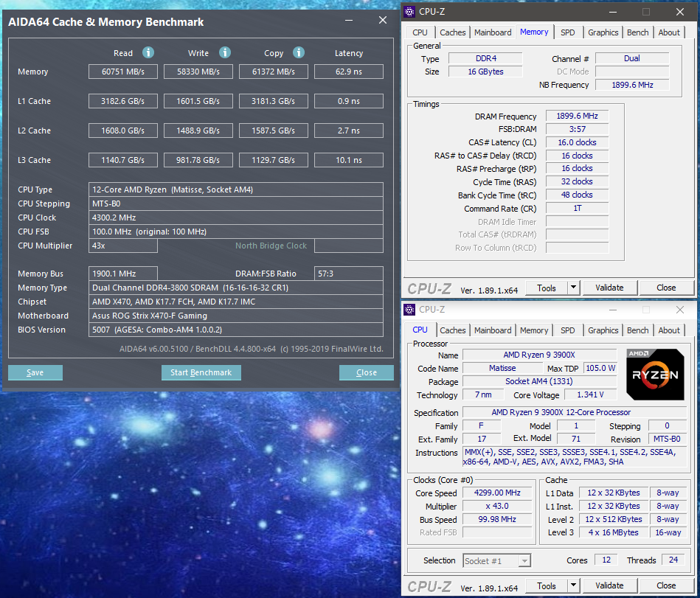The image size is (700, 598).
Task: Click Command Rate value 1T
Action: (x=578, y=209)
